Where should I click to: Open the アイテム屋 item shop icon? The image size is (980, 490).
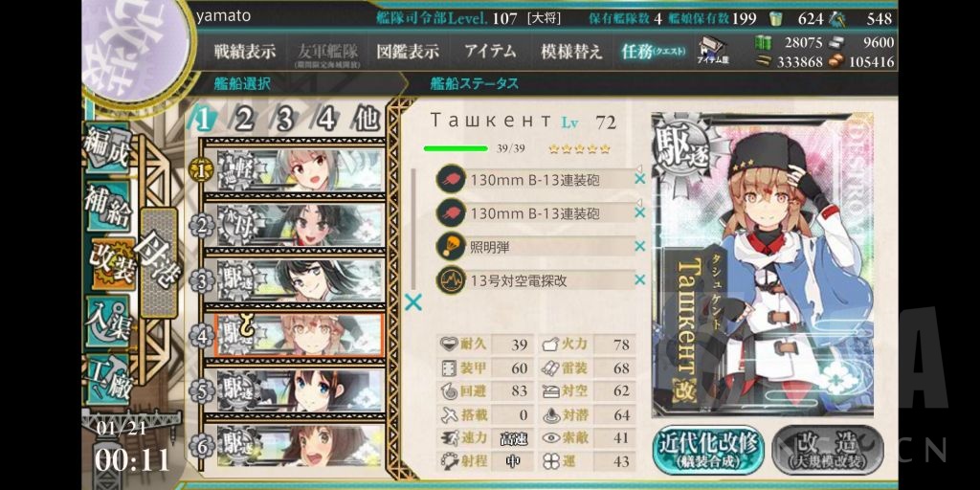click(712, 51)
